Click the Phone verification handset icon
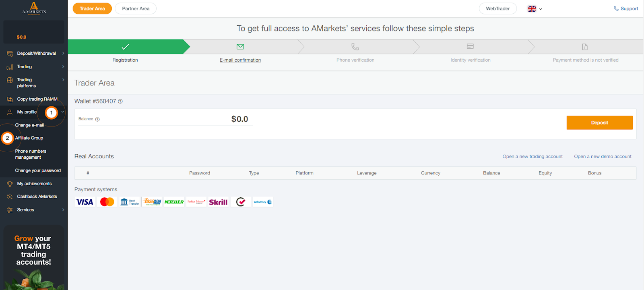The image size is (644, 290). (x=355, y=47)
